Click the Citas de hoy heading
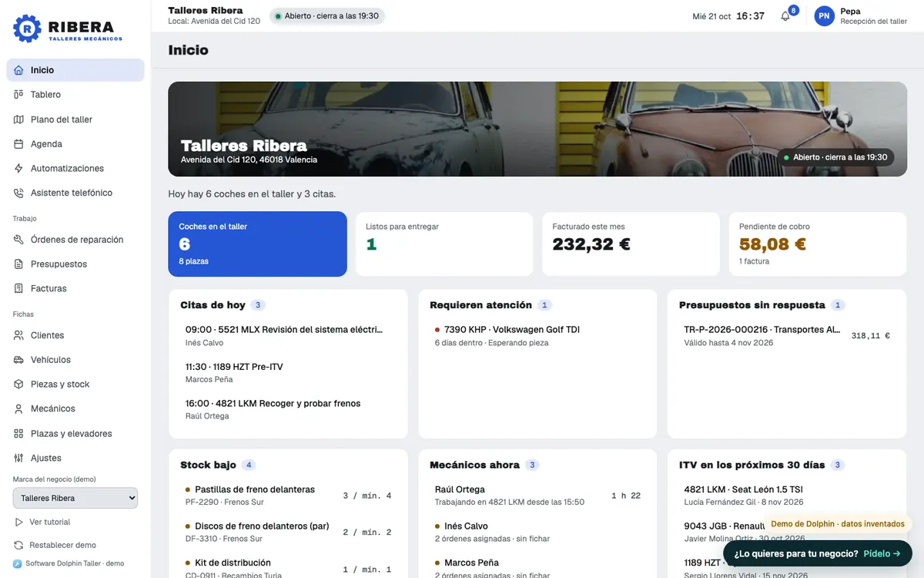Viewport: 924px width, 578px height. pos(213,305)
